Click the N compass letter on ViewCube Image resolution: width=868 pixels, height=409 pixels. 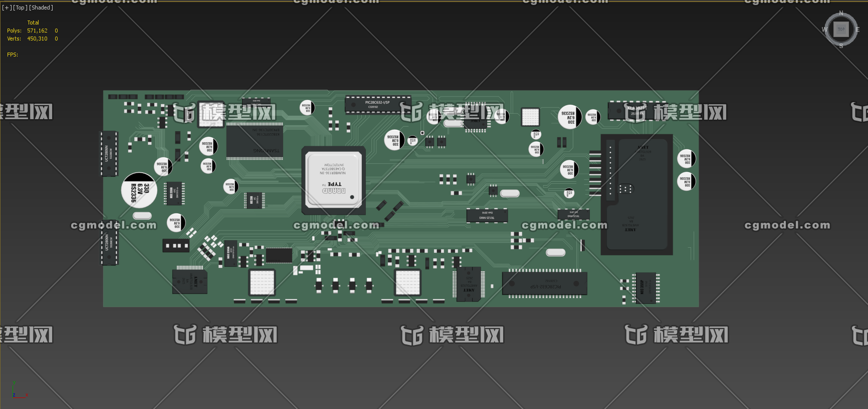(x=841, y=13)
